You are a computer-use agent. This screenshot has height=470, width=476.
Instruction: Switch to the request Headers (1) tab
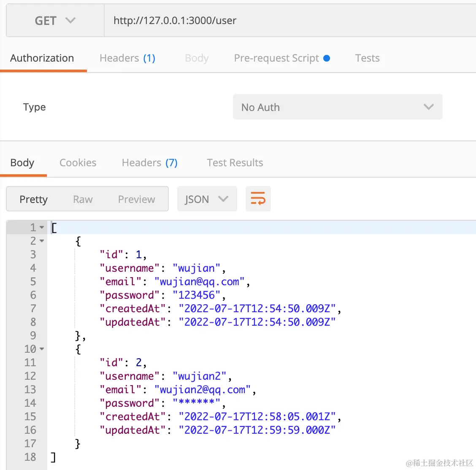pos(127,58)
